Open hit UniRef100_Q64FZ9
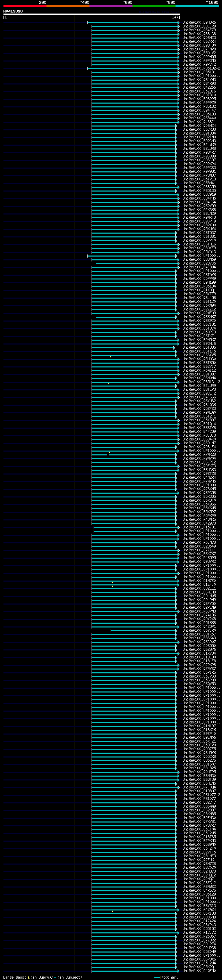This screenshot has width=222, height=980. [199, 30]
